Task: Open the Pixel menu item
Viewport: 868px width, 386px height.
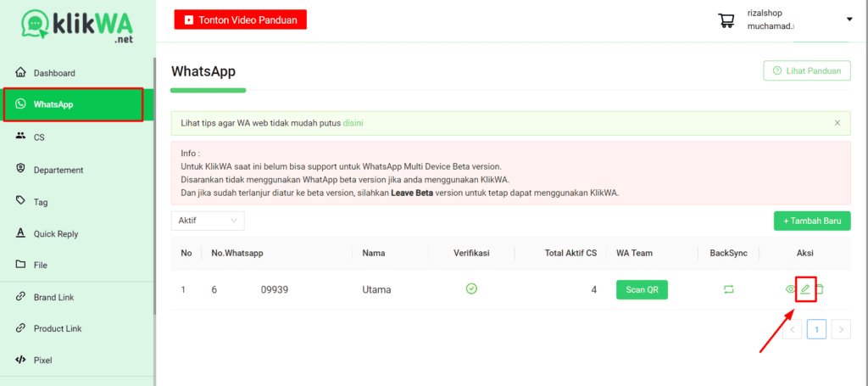Action: pos(42,360)
